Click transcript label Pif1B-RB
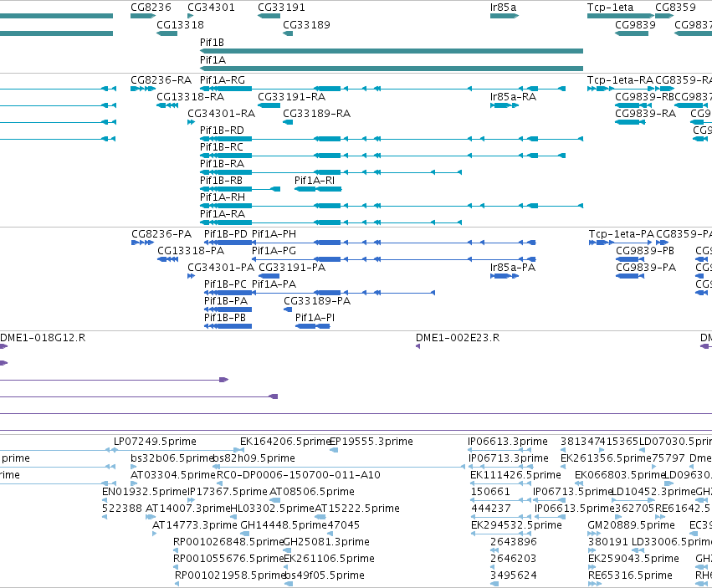 (221, 181)
